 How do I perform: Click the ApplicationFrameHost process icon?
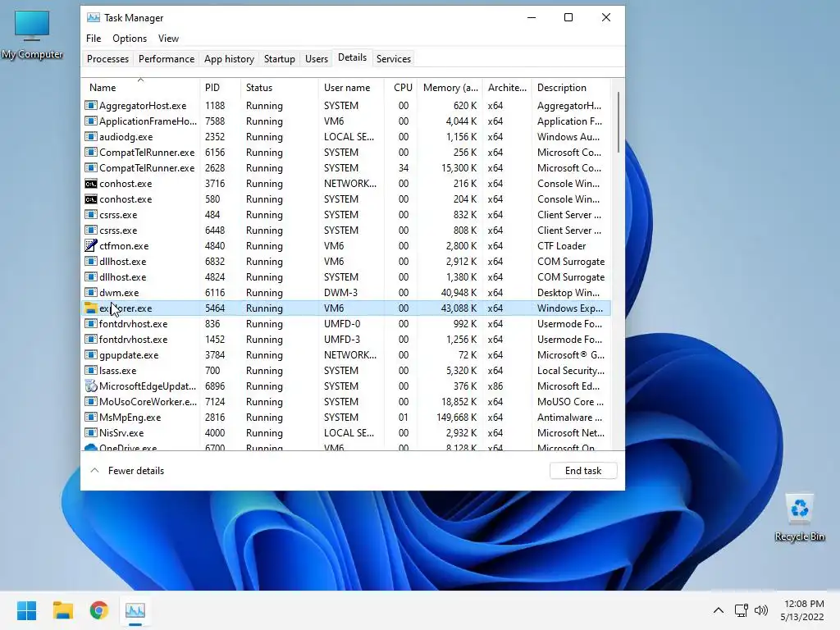coord(91,121)
